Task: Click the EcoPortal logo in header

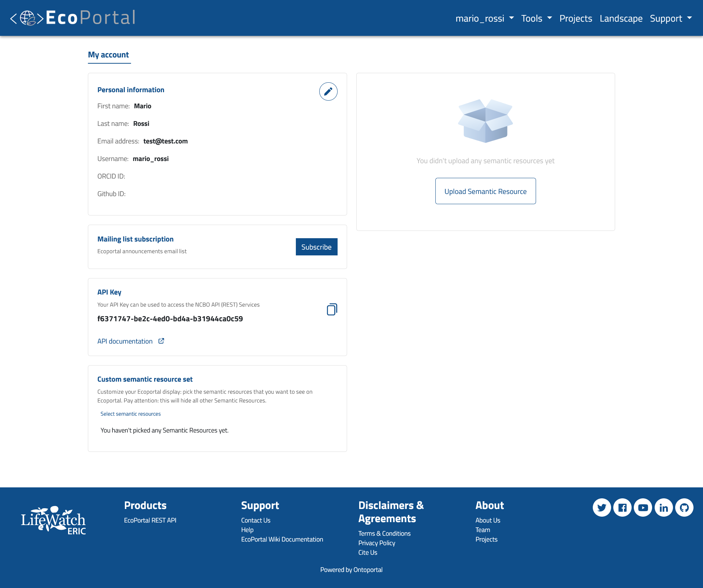Action: coord(73,18)
